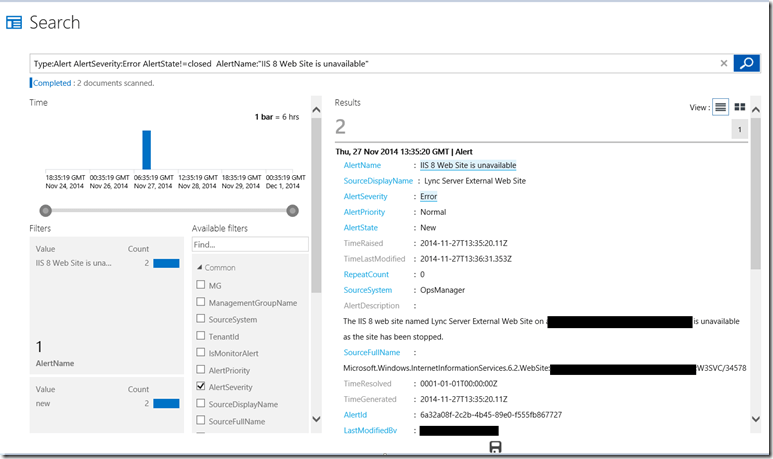Uncheck the AlertSeverity filter checkbox
Viewport: 773px width, 459px height.
point(201,386)
